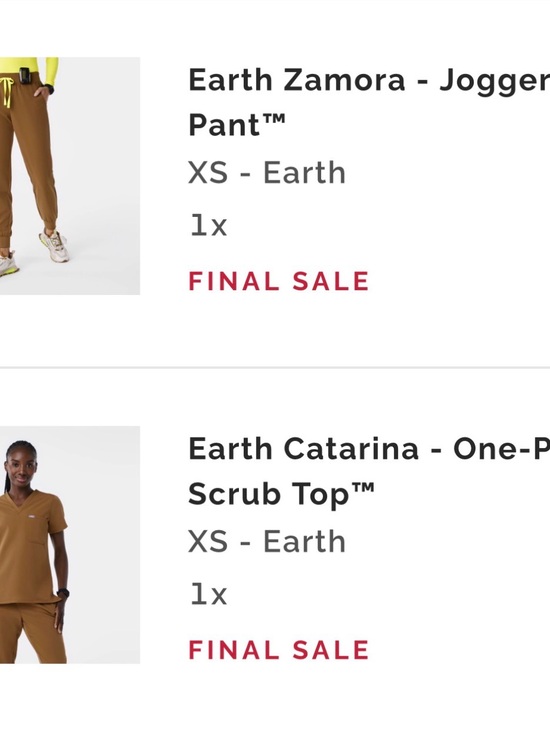Image resolution: width=550 pixels, height=733 pixels.
Task: Click the word Zamora in first item name
Action: pyautogui.click(x=344, y=80)
